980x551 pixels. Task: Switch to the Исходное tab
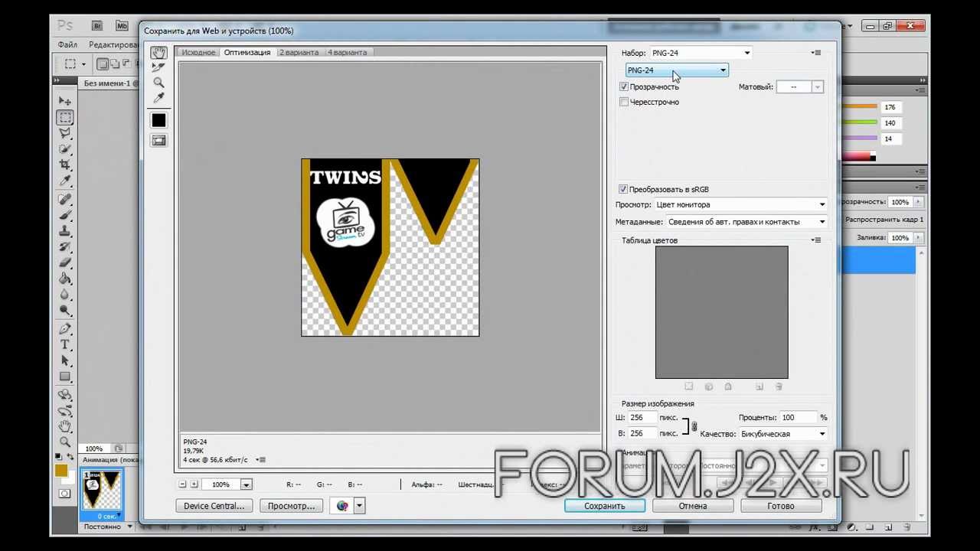198,52
